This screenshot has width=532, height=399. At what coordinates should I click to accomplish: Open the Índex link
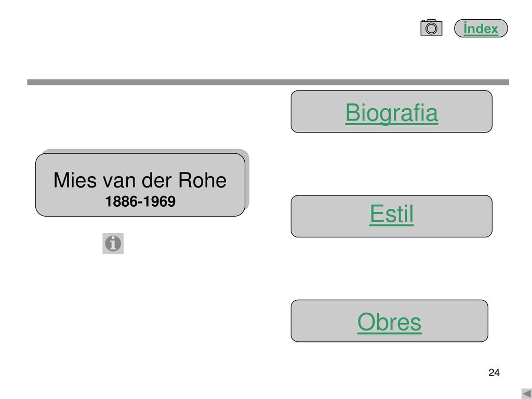point(481,29)
